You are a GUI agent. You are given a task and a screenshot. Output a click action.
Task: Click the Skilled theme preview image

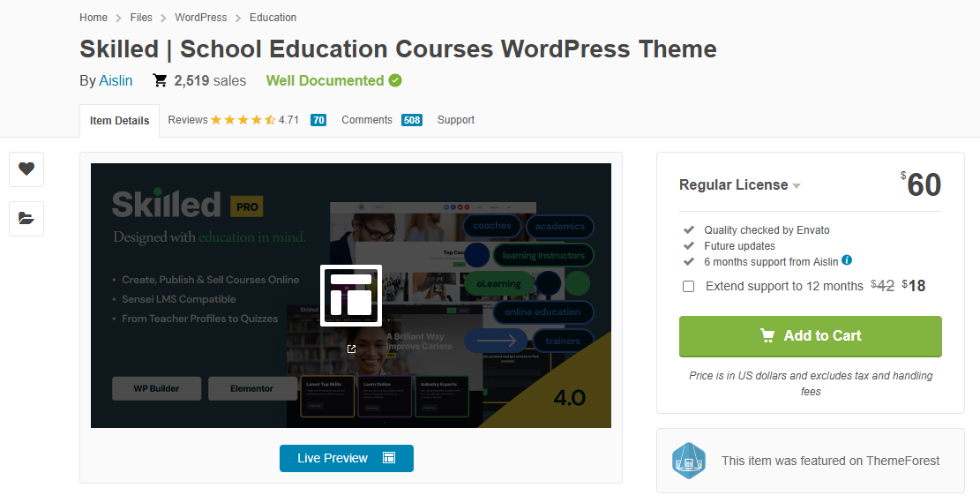[x=350, y=296]
